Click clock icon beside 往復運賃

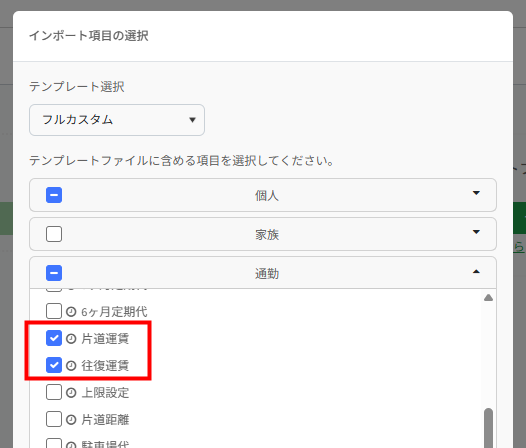click(x=71, y=365)
